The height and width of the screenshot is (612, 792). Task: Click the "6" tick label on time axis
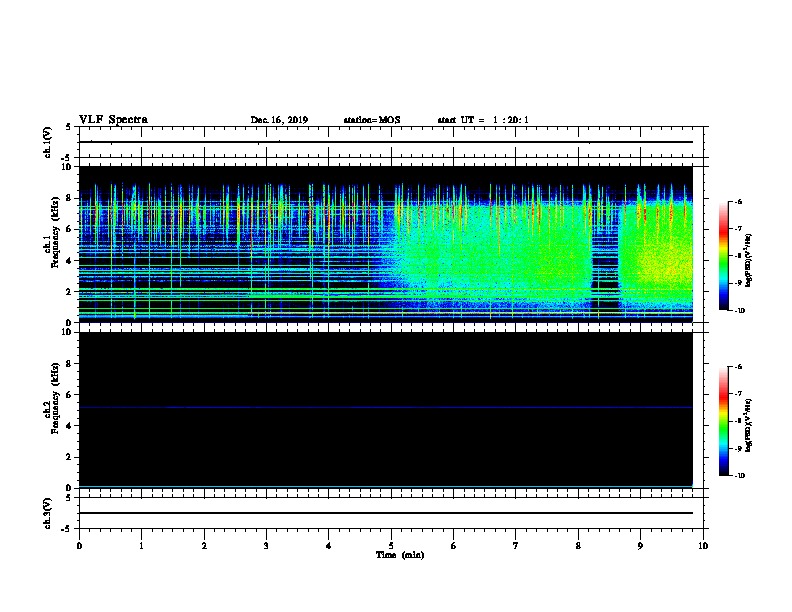point(454,546)
